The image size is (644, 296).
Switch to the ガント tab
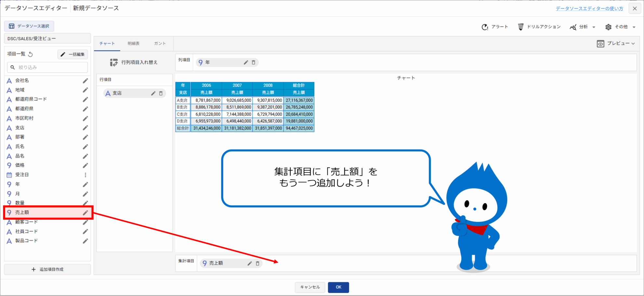pos(160,44)
